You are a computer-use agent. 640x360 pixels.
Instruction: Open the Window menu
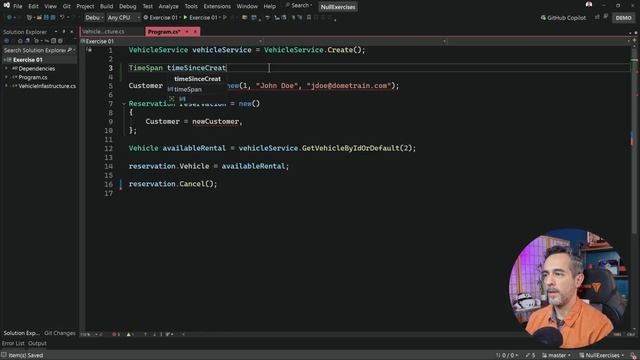[x=247, y=7]
